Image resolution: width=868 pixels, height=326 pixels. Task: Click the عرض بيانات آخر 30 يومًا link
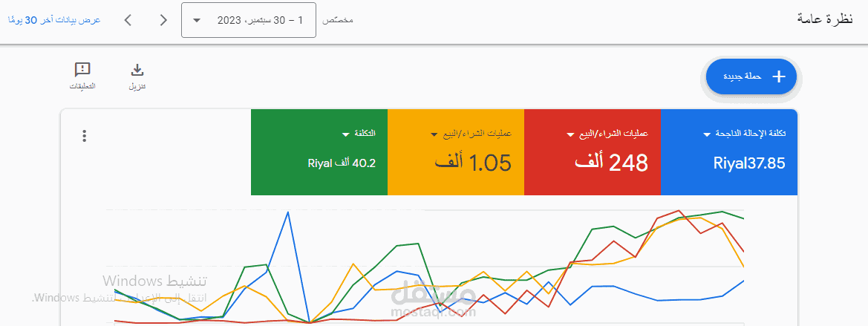(x=54, y=20)
